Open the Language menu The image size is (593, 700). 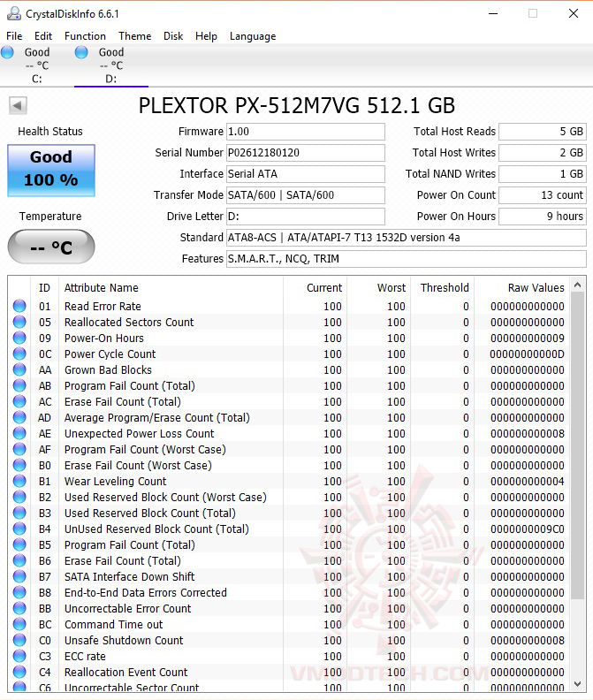point(253,36)
